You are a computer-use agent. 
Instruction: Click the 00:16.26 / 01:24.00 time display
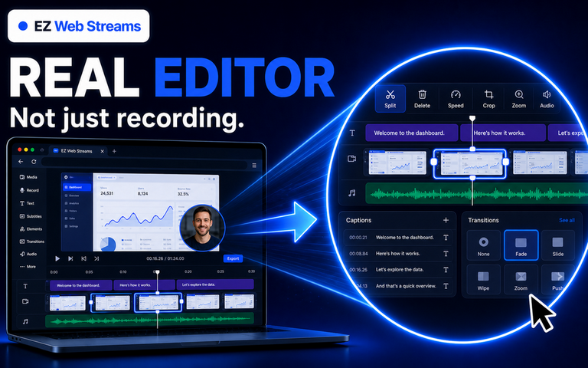tap(165, 258)
